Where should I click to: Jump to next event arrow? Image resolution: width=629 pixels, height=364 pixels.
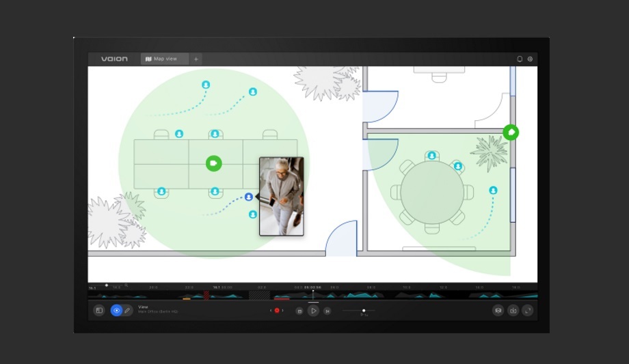click(282, 310)
